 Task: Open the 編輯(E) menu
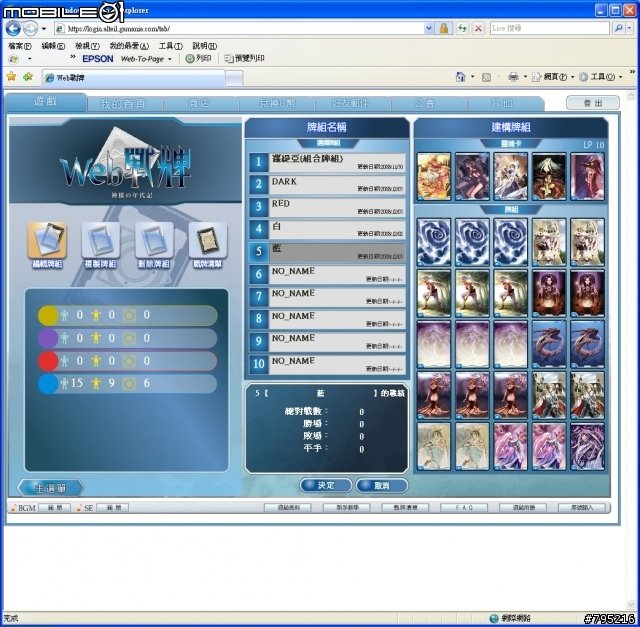53,46
